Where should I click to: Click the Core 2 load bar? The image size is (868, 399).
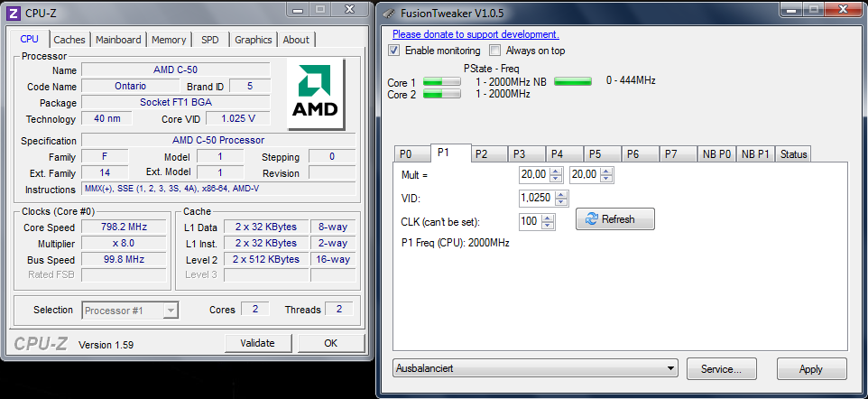[x=442, y=94]
